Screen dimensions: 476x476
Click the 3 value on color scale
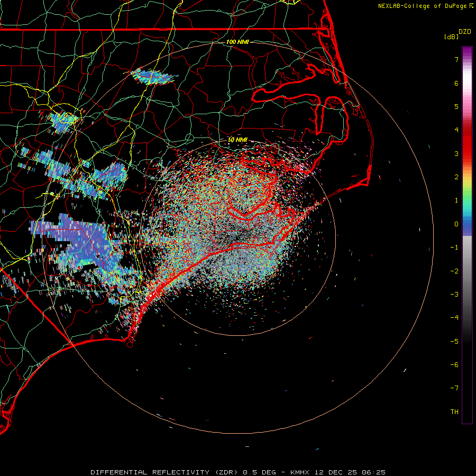(456, 153)
